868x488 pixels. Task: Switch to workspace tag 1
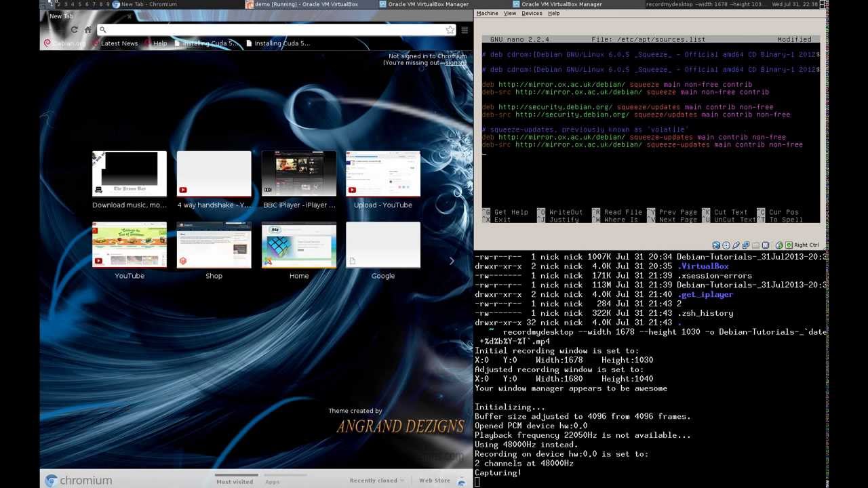(52, 4)
